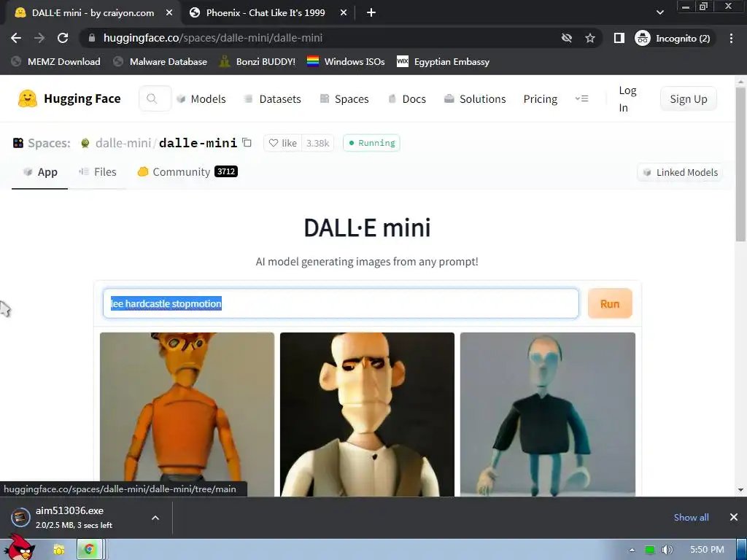Viewport: 747px width, 560px height.
Task: Click the Run button
Action: coord(610,303)
